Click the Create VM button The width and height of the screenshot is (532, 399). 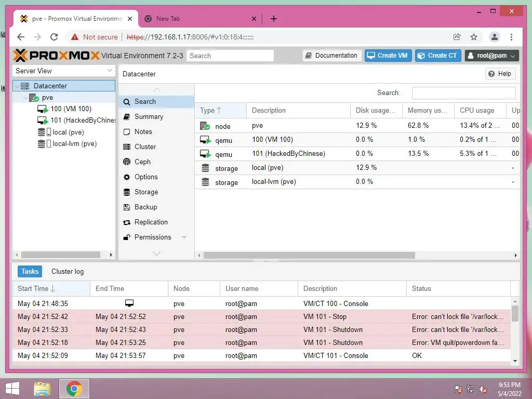388,56
